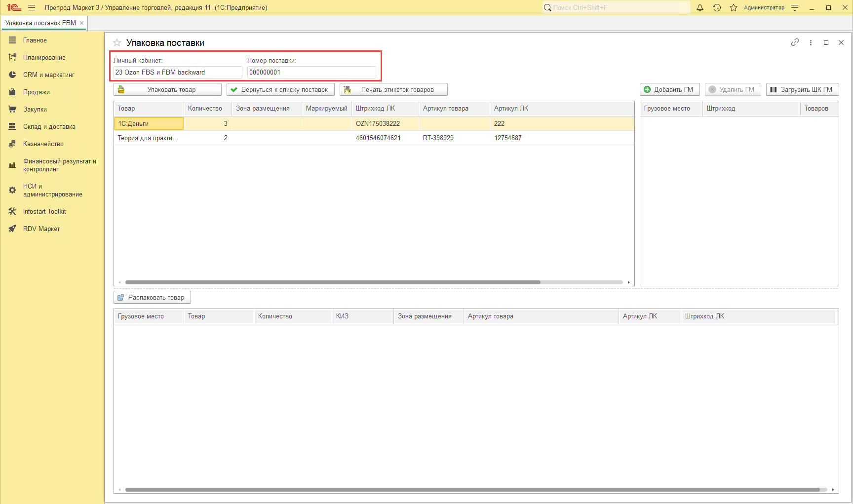The height and width of the screenshot is (504, 853).
Task: Click the notifications bell icon
Action: tap(699, 7)
